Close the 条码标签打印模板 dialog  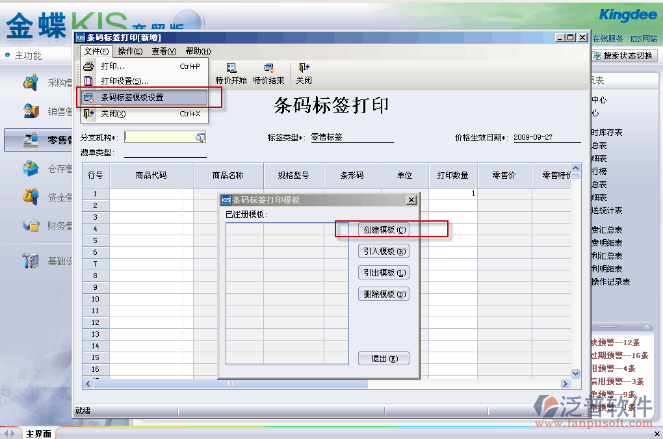point(411,200)
